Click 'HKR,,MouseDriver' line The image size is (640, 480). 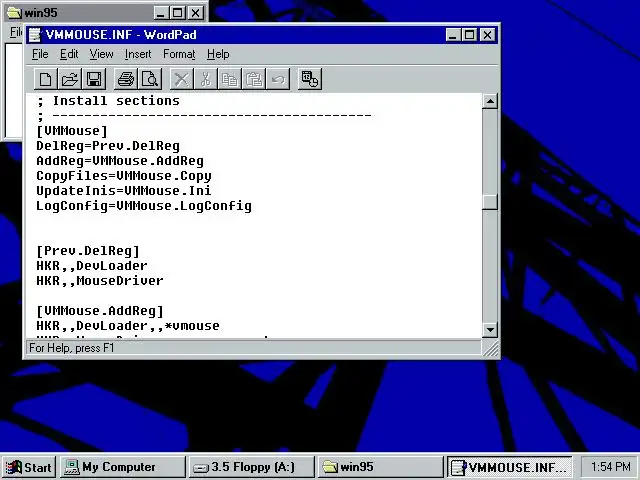100,281
